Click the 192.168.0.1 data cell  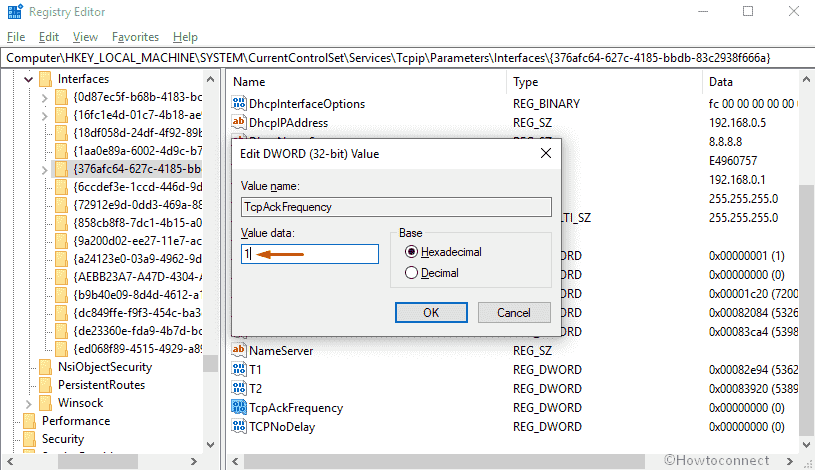coord(737,179)
